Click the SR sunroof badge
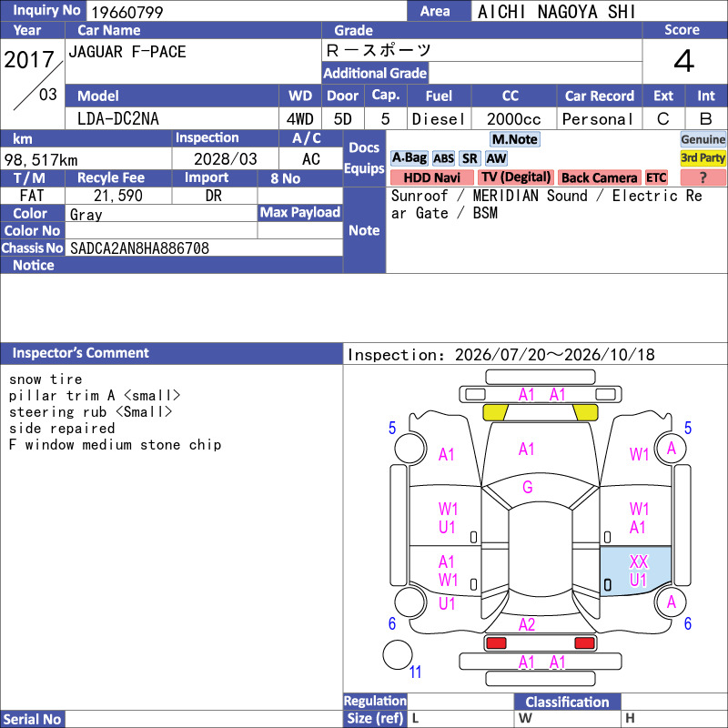The width and height of the screenshot is (728, 728). 470,158
